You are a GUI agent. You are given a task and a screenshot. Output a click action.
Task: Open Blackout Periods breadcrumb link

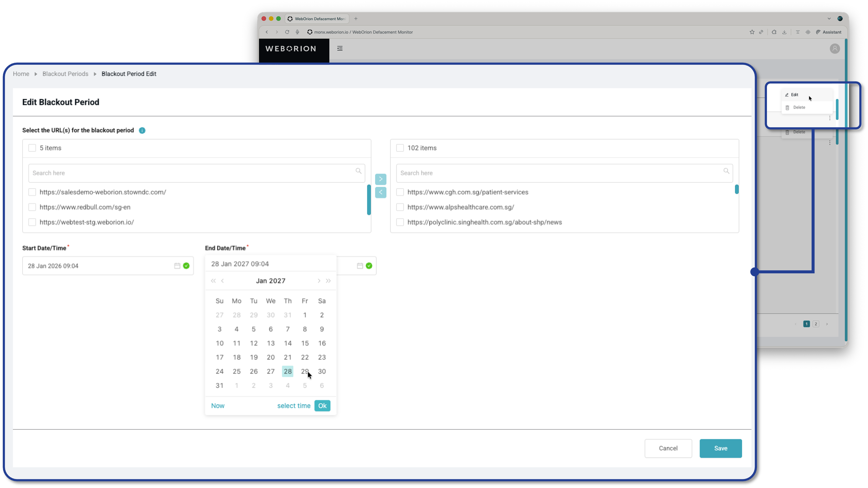point(65,74)
